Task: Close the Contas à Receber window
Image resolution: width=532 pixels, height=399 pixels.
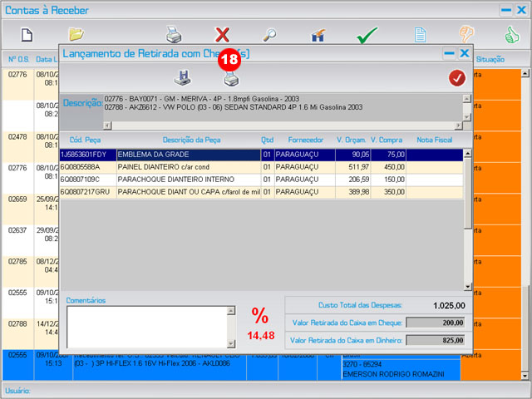Action: [521, 10]
